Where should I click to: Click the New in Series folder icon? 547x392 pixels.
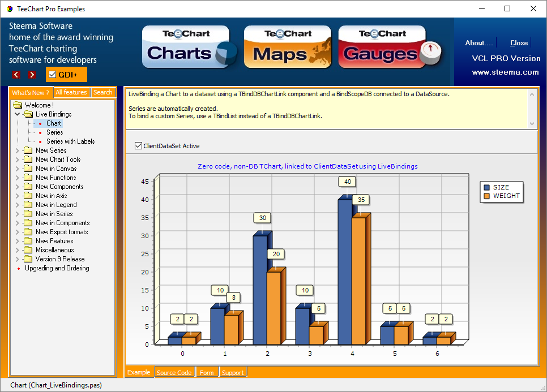coord(28,214)
